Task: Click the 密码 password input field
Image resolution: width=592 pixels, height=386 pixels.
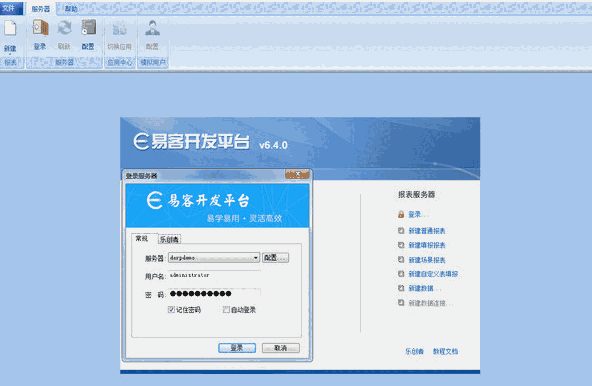Action: (214, 293)
